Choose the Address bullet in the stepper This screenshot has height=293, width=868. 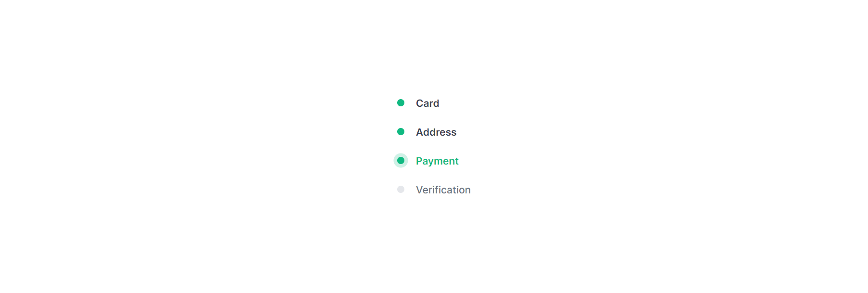[x=401, y=132]
